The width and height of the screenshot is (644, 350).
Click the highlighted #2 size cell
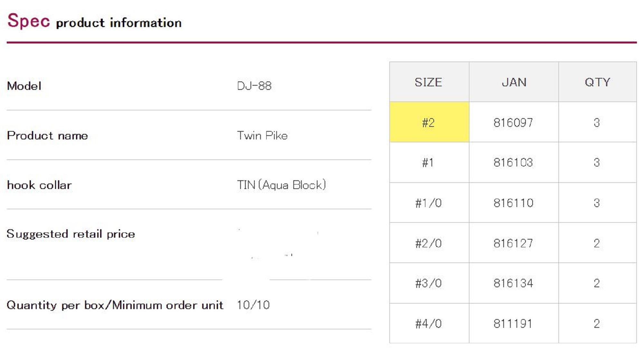429,122
